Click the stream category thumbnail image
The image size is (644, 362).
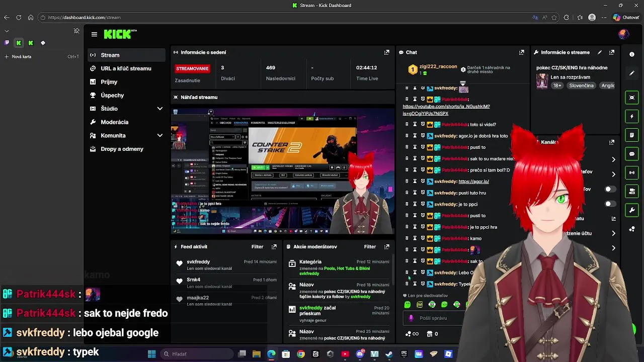click(x=542, y=81)
